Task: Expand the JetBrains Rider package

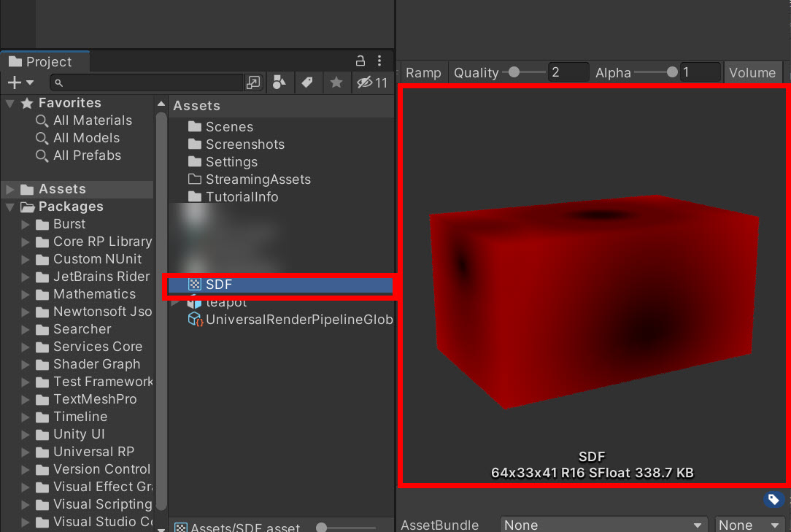Action: (x=26, y=277)
